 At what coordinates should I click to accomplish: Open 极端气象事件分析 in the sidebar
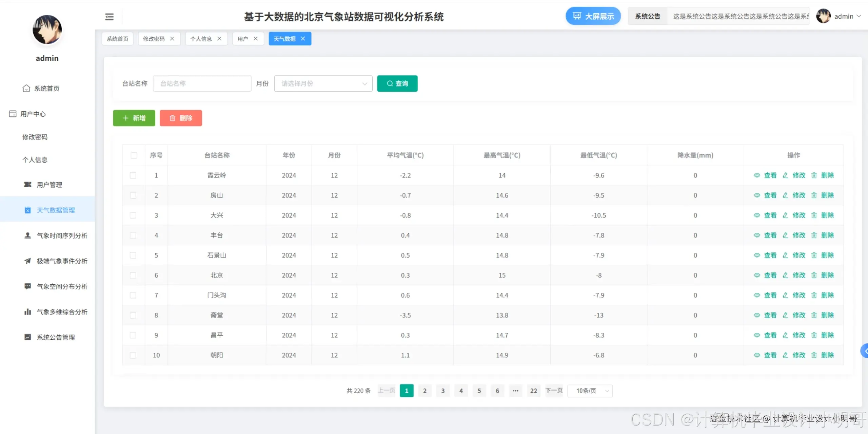tap(62, 261)
